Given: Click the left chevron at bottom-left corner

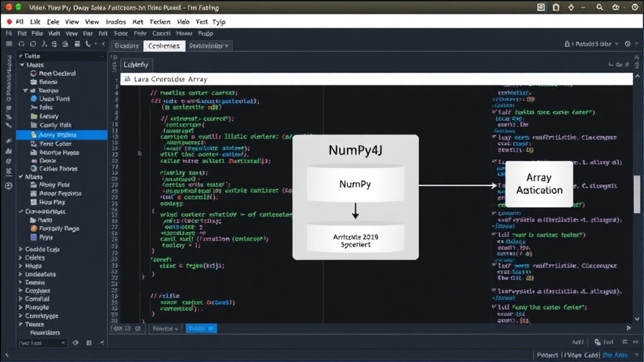Looking at the screenshot, I should click(x=7, y=355).
